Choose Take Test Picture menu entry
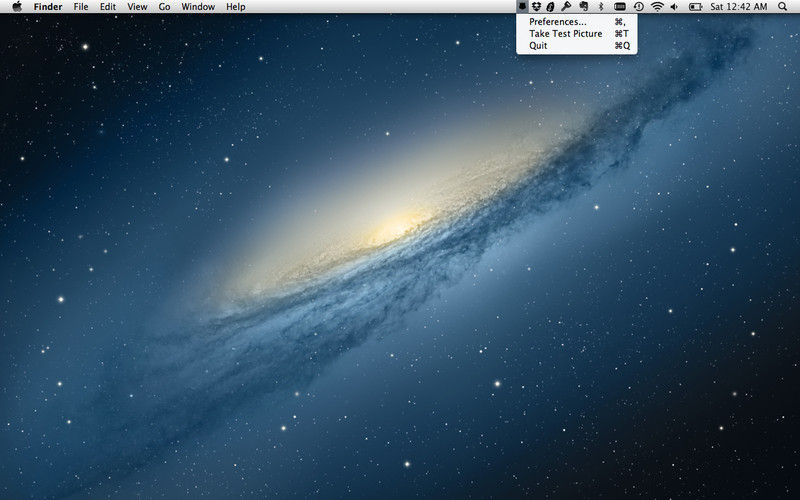 point(577,34)
